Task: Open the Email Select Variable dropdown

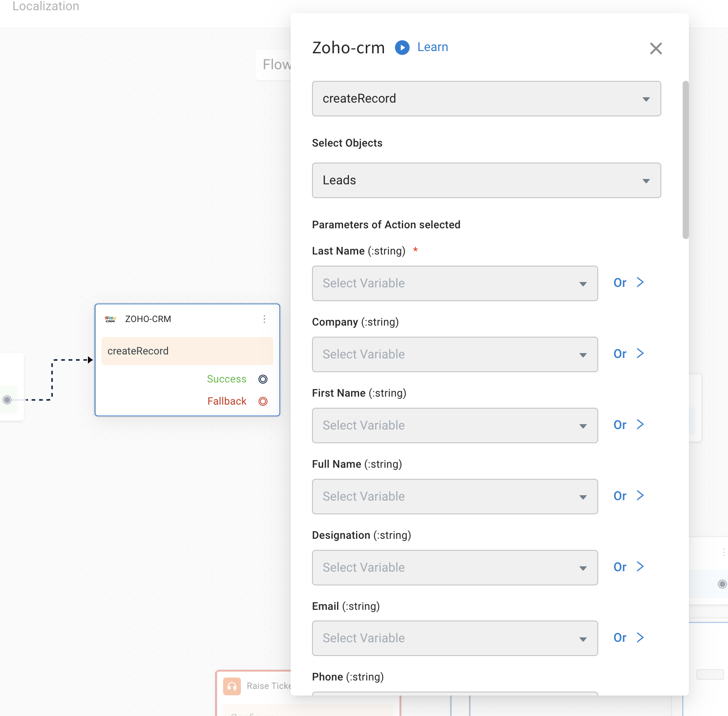Action: click(455, 638)
